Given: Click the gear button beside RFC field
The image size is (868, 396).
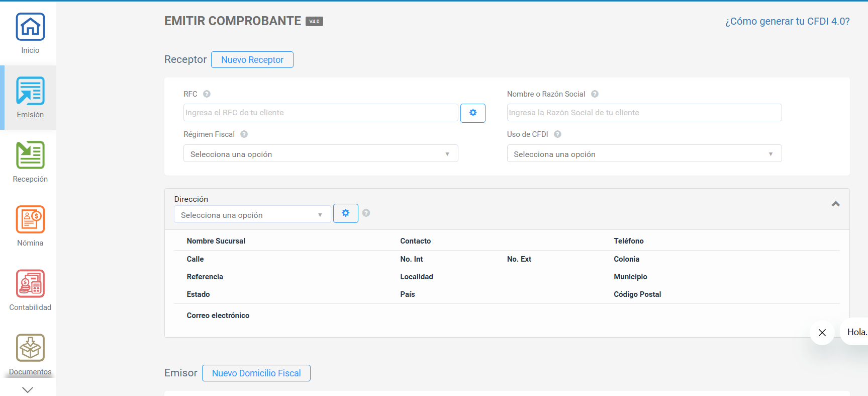Looking at the screenshot, I should (x=473, y=113).
